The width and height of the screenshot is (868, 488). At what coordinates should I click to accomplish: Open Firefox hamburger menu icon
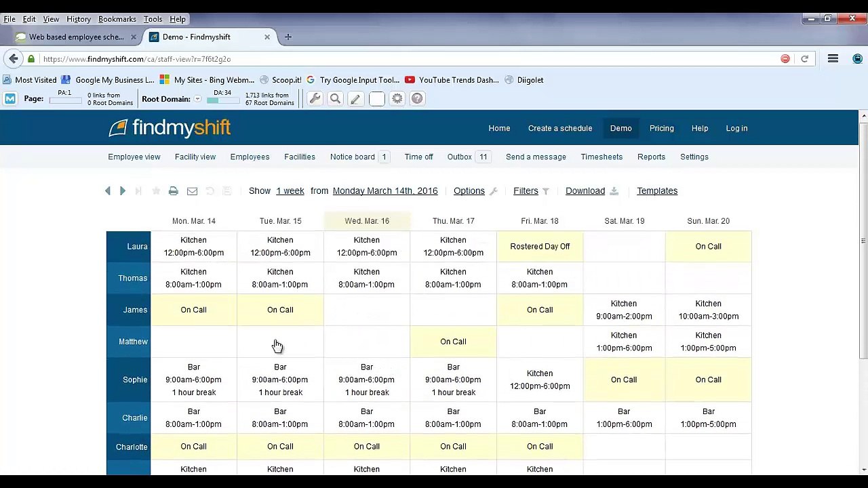(833, 59)
